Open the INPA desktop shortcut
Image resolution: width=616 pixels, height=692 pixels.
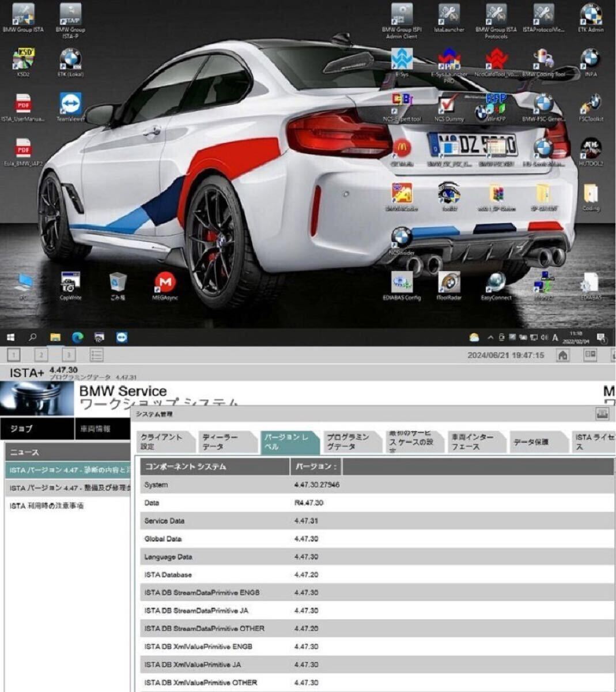(x=590, y=60)
